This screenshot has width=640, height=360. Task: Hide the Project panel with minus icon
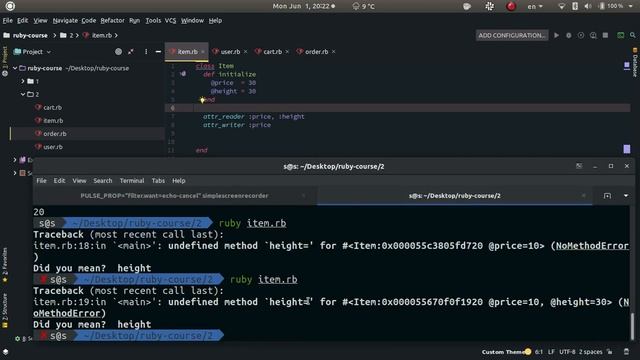(158, 52)
